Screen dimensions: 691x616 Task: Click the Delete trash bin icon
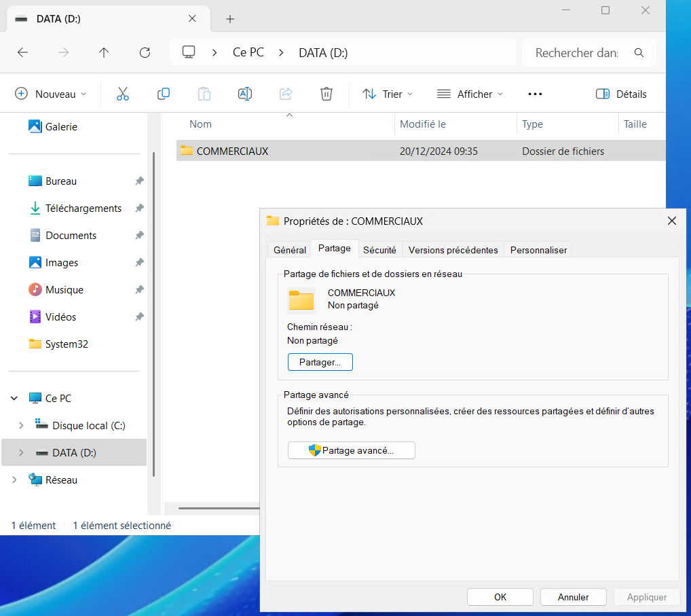326,94
